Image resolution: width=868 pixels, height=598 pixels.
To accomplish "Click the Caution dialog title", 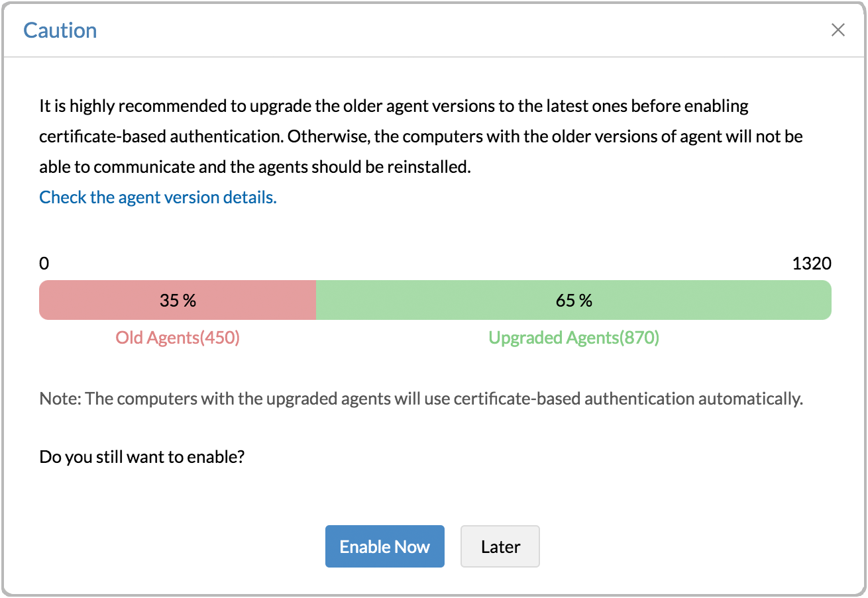I will [60, 30].
